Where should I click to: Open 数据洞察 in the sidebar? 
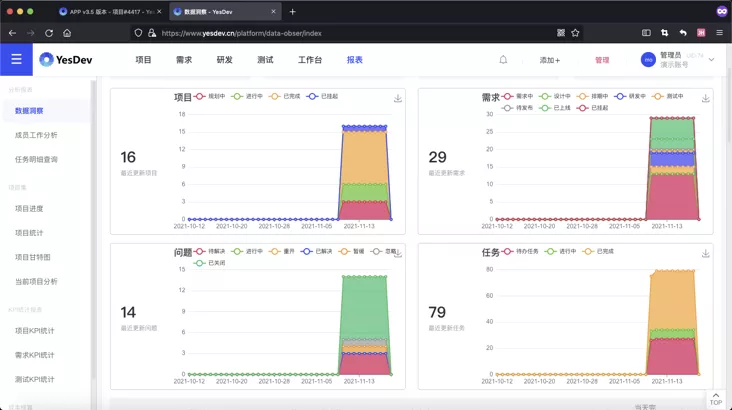(29, 111)
